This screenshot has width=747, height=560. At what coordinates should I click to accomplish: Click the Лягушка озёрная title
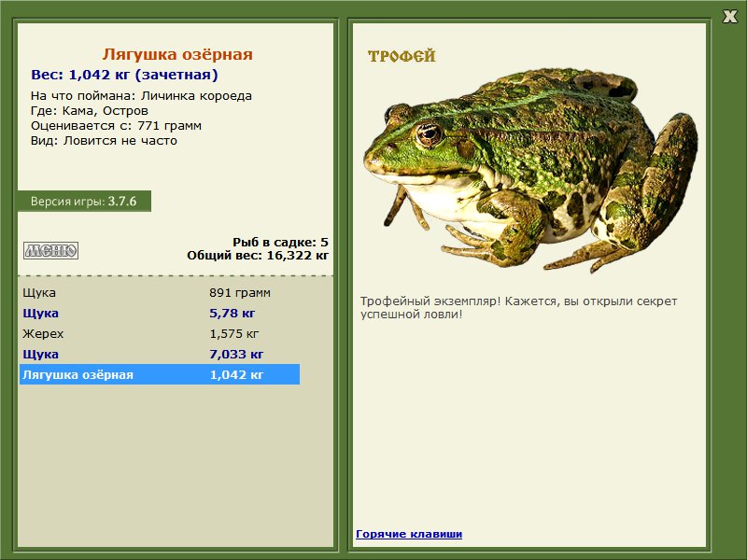click(x=177, y=54)
